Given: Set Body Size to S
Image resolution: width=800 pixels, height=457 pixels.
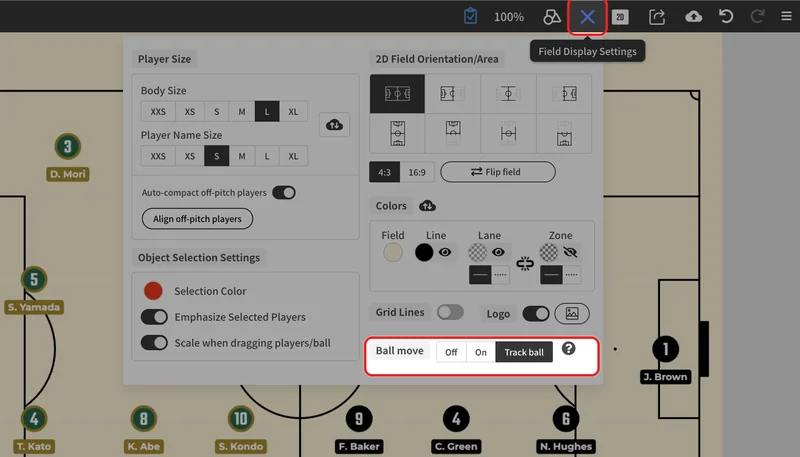Looking at the screenshot, I should click(x=217, y=112).
